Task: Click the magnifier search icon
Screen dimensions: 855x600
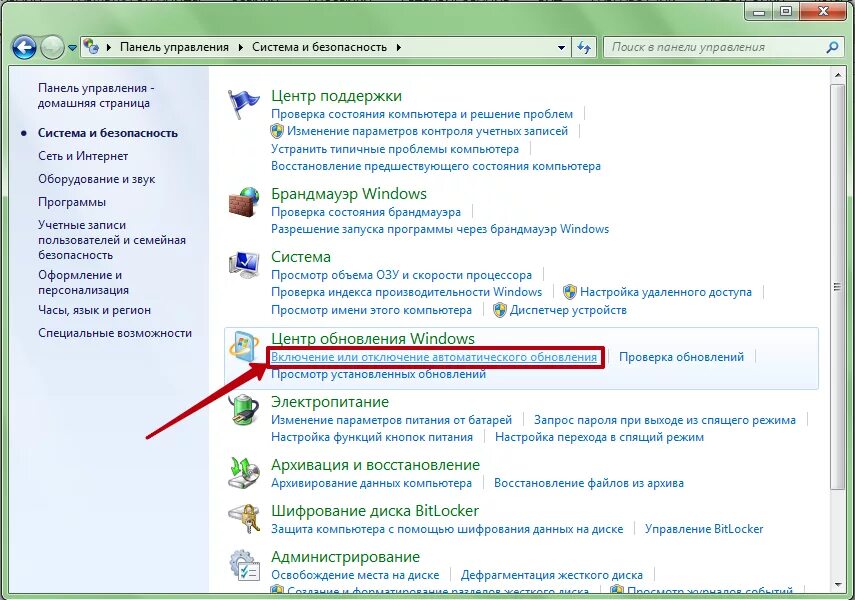Action: (832, 47)
